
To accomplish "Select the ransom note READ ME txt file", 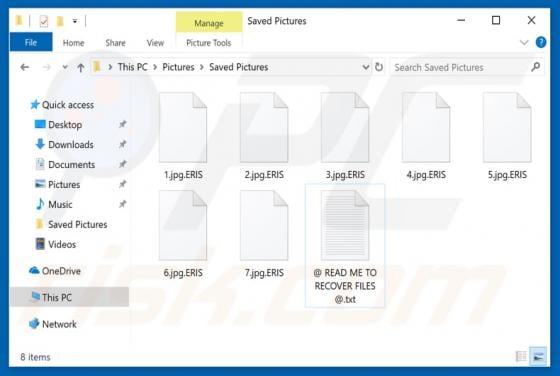I will coord(345,246).
